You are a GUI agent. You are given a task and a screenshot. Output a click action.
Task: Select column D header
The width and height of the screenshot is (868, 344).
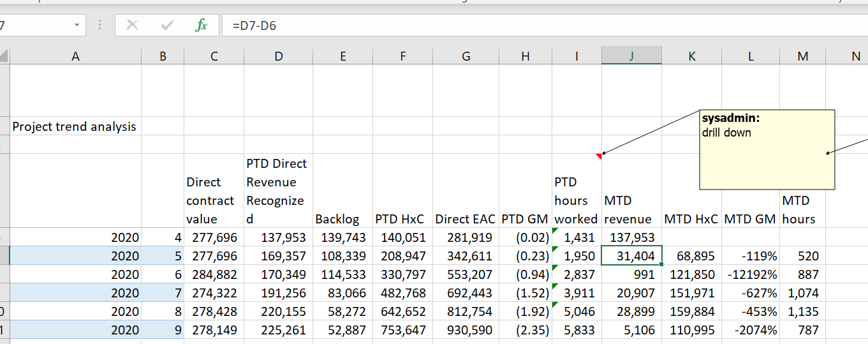(x=278, y=56)
